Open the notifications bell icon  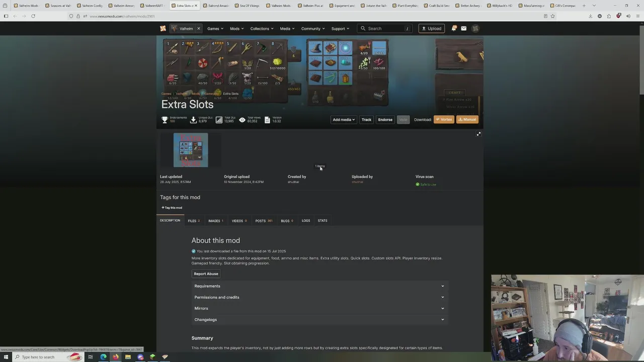454,29
